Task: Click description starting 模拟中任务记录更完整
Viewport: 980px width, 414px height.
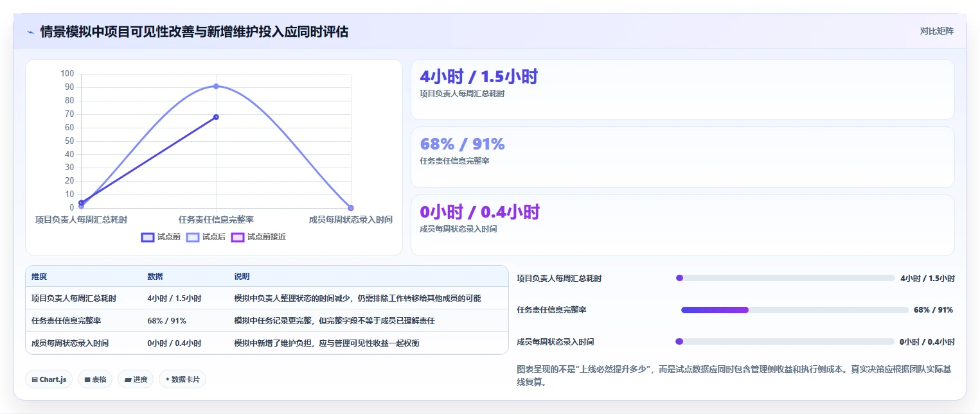Action: tap(334, 321)
